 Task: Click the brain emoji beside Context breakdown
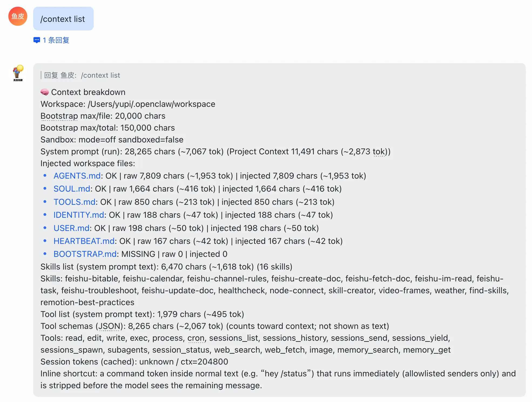click(x=45, y=92)
